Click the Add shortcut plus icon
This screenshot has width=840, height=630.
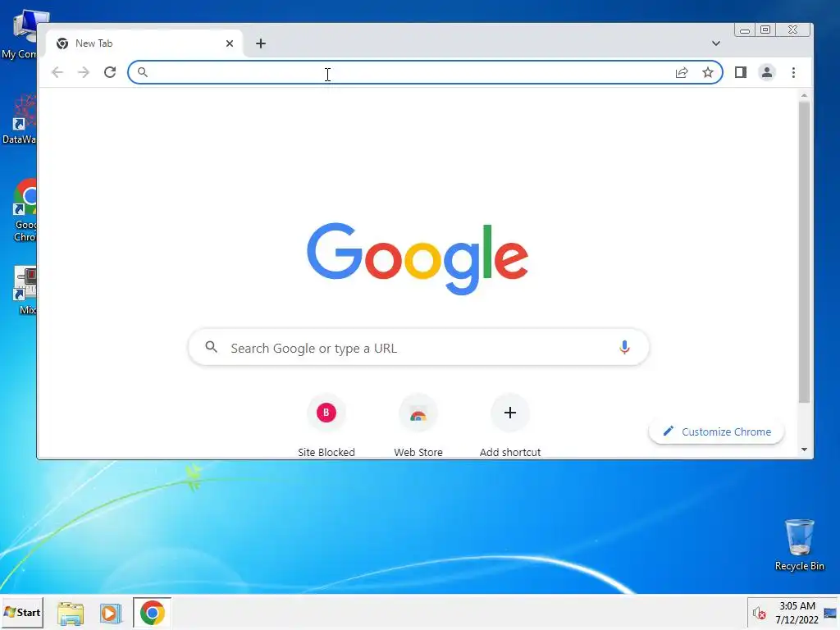pos(510,413)
